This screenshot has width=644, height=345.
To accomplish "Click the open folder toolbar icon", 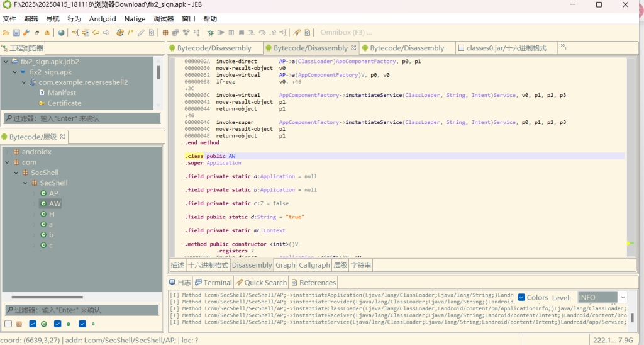I will coord(6,33).
